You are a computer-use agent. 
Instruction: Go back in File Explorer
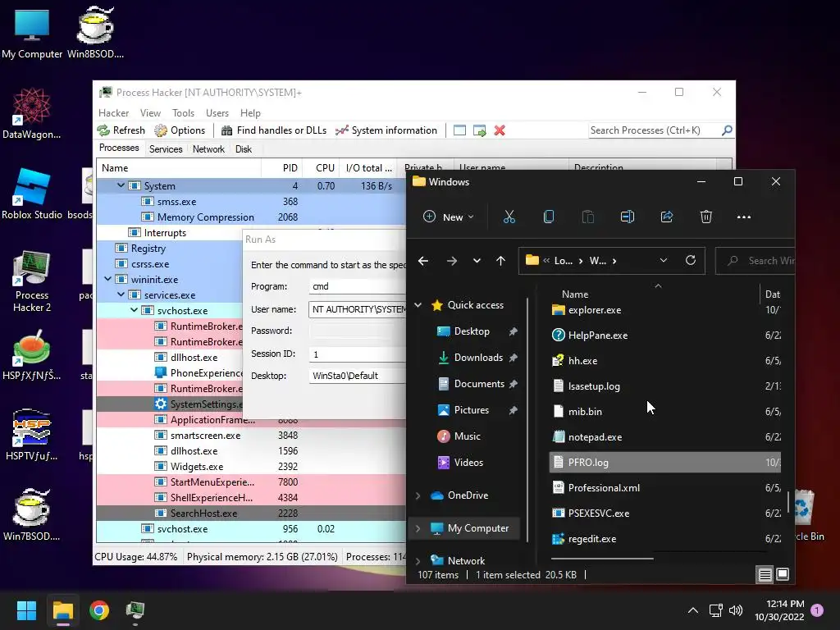(x=423, y=261)
